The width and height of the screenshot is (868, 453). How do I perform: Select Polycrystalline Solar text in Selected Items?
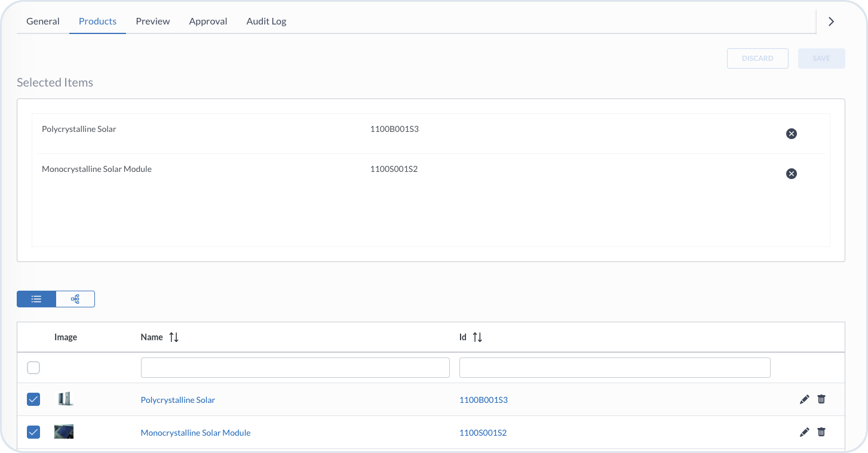point(79,129)
